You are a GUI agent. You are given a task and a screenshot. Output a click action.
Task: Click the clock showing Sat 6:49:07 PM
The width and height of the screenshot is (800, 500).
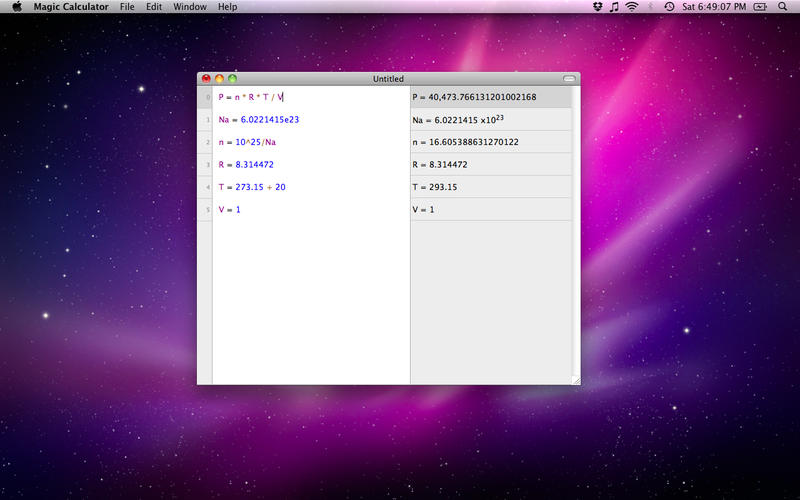click(714, 7)
